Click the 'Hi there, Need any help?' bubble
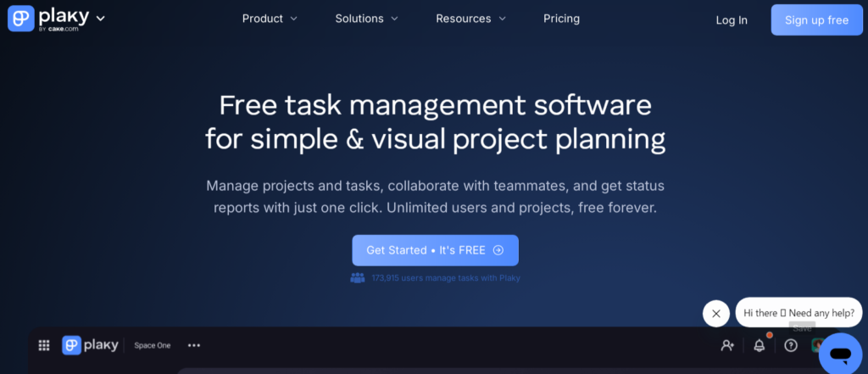The image size is (868, 374). coord(798,312)
